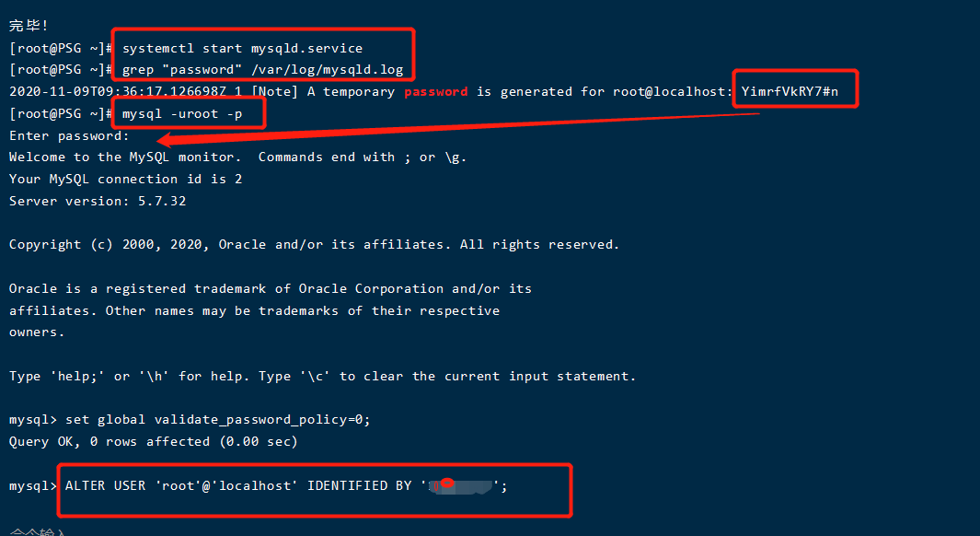Click the Server version: 5.7.32 line
Viewport: 980px width, 536px height.
tap(98, 201)
